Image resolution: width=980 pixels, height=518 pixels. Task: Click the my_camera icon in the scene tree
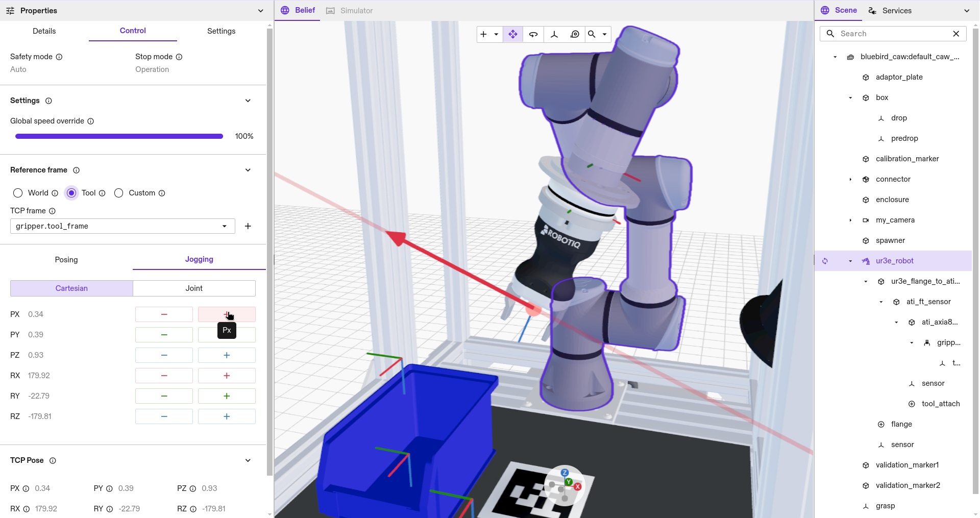tap(866, 220)
